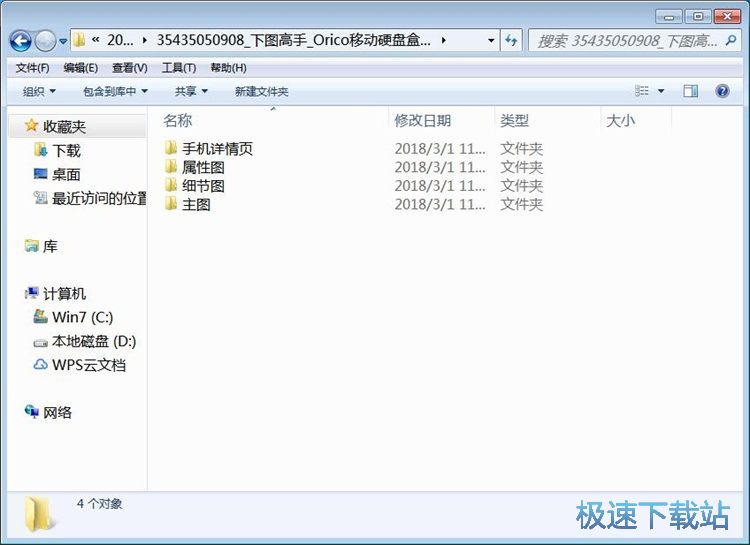750x545 pixels.
Task: Select 库 in the navigation pane
Action: [50, 246]
